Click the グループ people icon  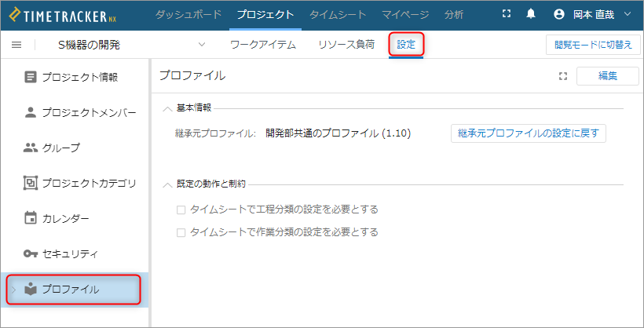(x=31, y=148)
